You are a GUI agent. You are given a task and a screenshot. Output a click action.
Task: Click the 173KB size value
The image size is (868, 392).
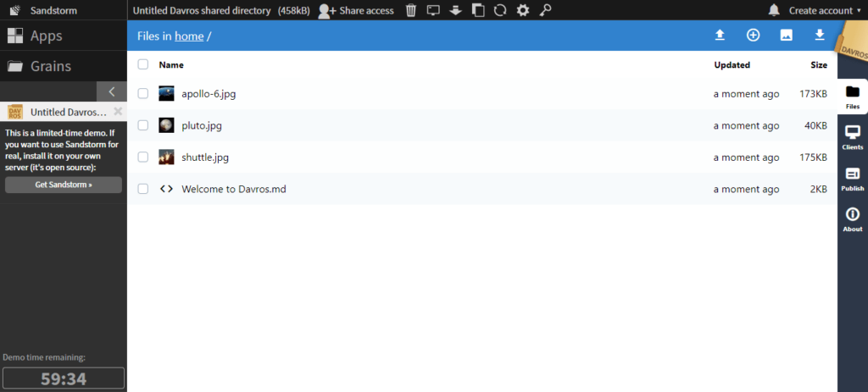click(x=813, y=94)
